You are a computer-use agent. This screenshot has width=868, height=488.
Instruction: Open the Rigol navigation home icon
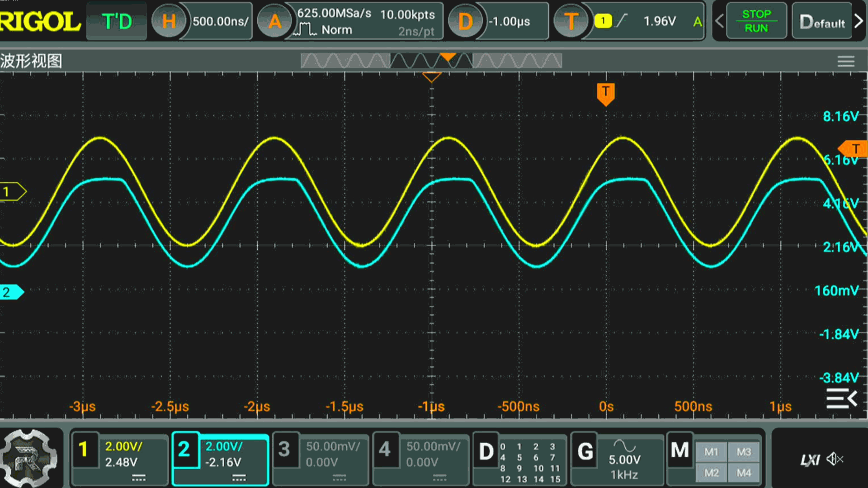[x=29, y=458]
